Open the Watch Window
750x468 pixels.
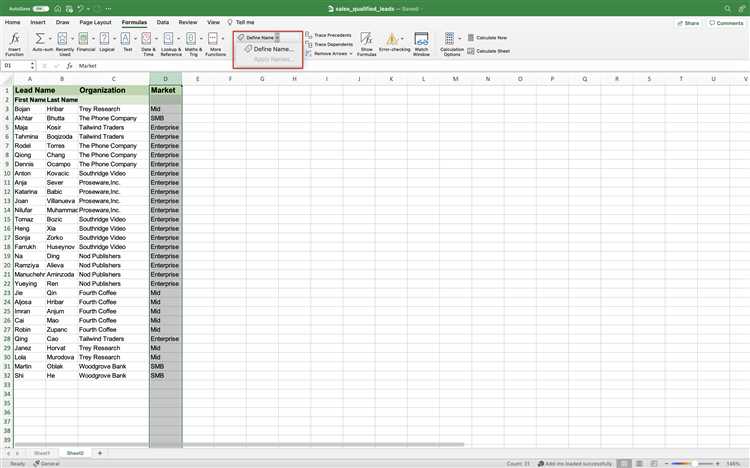point(421,44)
